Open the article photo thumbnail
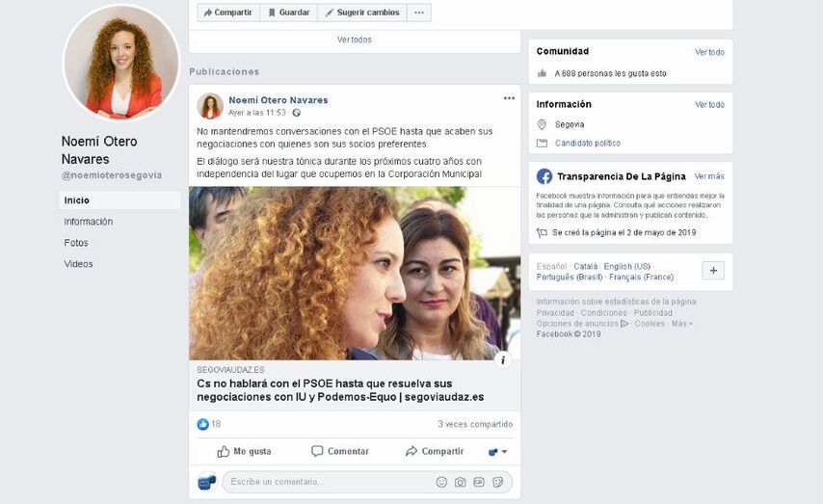The height and width of the screenshot is (504, 823). (354, 273)
